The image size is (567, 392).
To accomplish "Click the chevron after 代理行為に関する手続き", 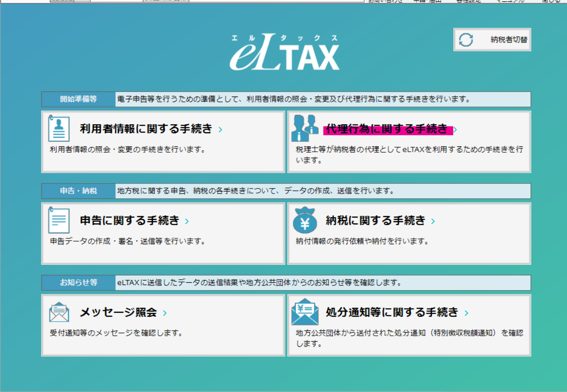I will (455, 130).
